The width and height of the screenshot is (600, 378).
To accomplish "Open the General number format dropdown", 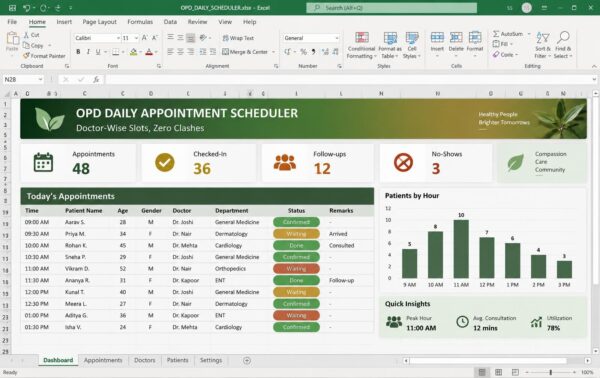I will [336, 38].
